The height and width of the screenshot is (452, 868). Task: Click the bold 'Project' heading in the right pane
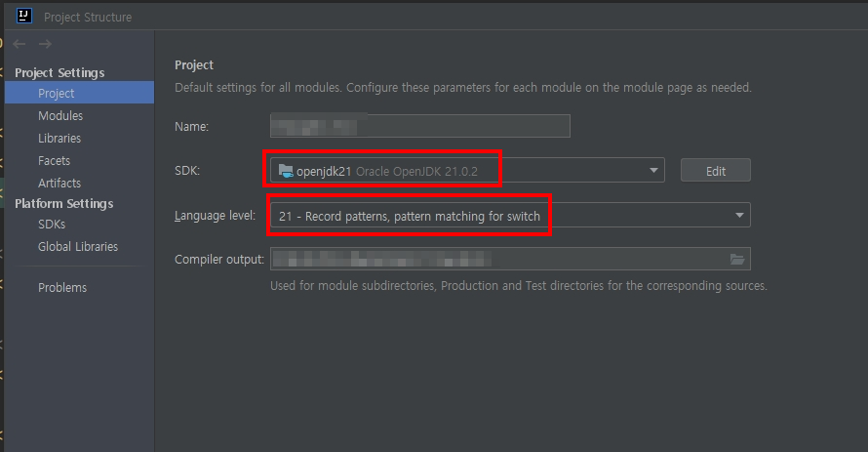coord(194,64)
